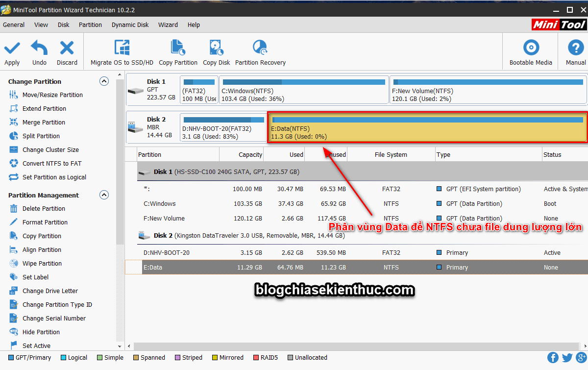Click Change Serial Number link
The width and height of the screenshot is (588, 370).
pyautogui.click(x=54, y=318)
